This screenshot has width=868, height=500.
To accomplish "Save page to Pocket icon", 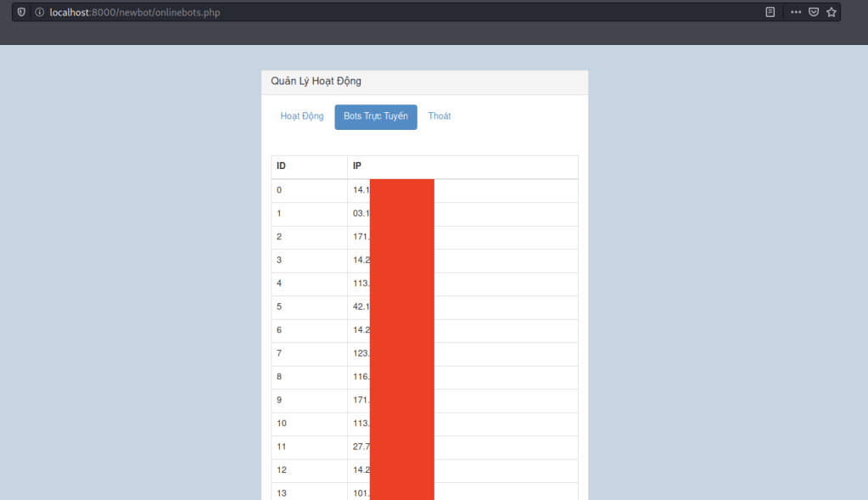I will [813, 12].
